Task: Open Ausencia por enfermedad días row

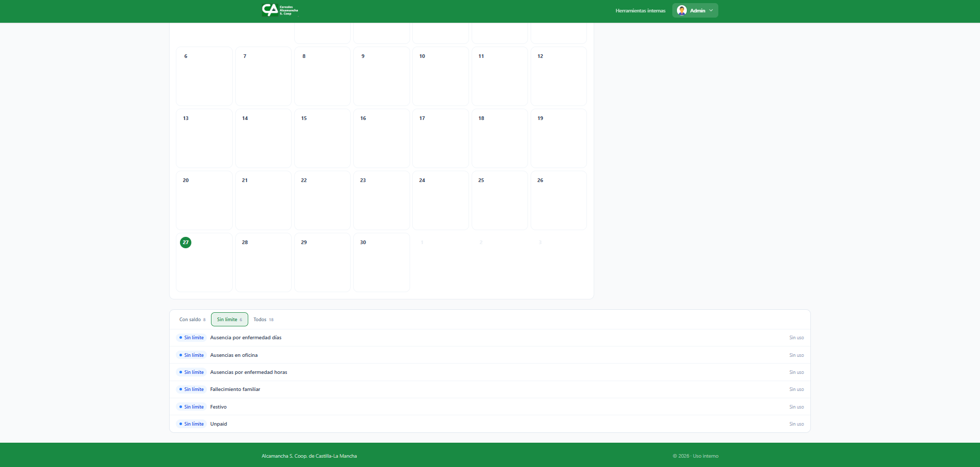Action: pyautogui.click(x=246, y=338)
